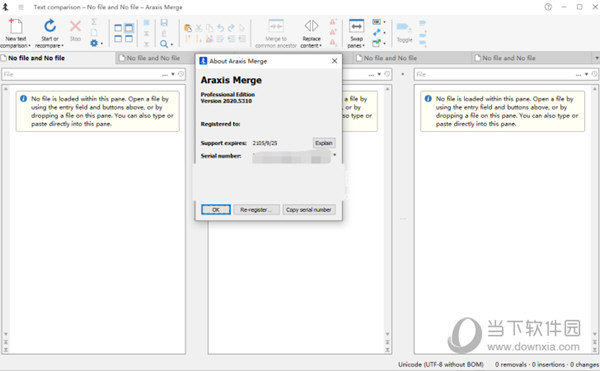Image resolution: width=600 pixels, height=371 pixels.
Task: Click the right pane file history clock icon
Action: [x=594, y=74]
